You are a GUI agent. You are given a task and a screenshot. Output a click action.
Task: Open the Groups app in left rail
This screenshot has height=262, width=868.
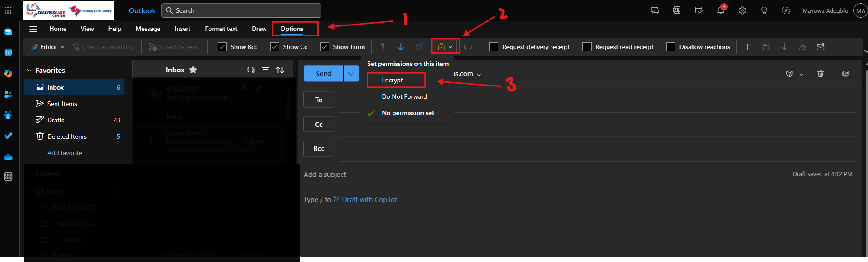(8, 115)
